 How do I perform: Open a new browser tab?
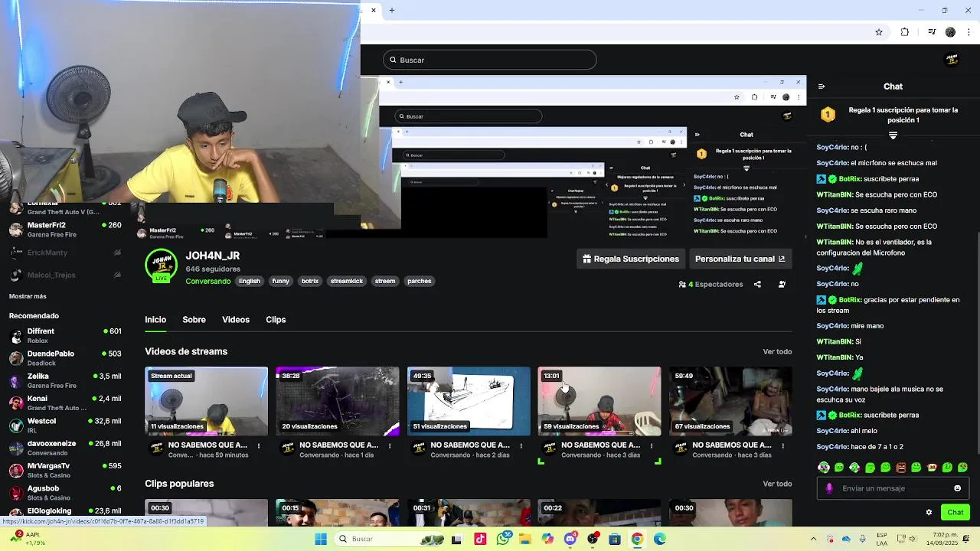point(391,10)
